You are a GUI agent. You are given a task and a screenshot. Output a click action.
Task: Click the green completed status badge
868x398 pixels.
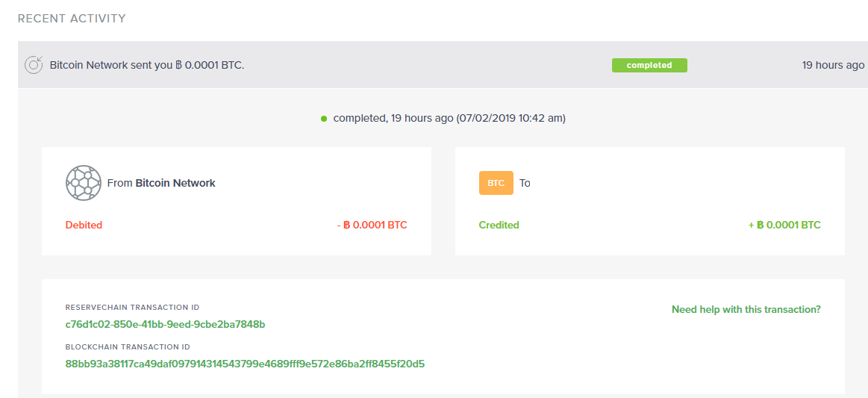[x=649, y=65]
